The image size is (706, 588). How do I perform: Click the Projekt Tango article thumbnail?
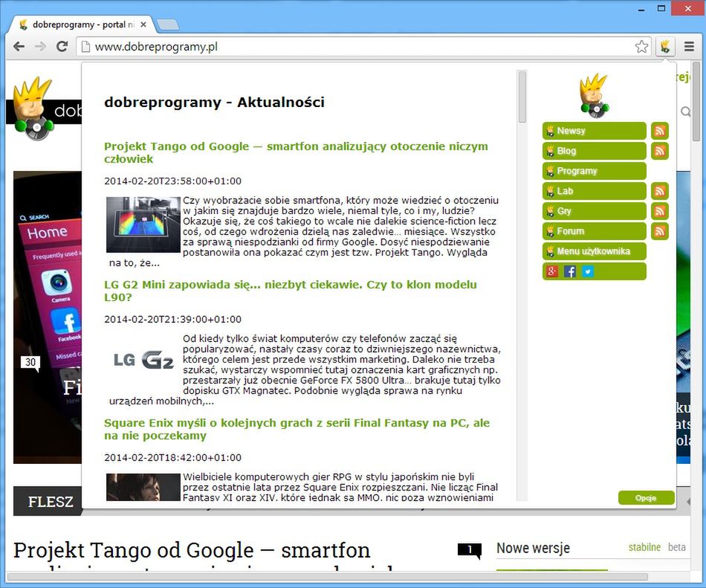[x=143, y=224]
